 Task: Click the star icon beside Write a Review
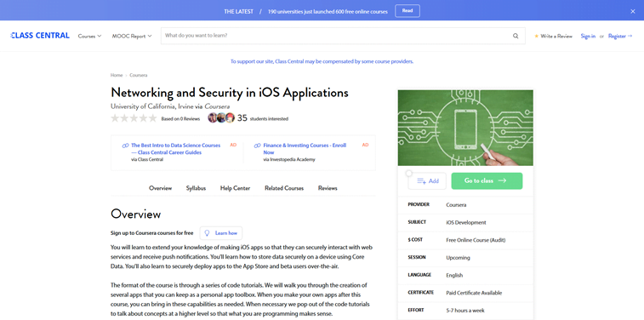[537, 36]
